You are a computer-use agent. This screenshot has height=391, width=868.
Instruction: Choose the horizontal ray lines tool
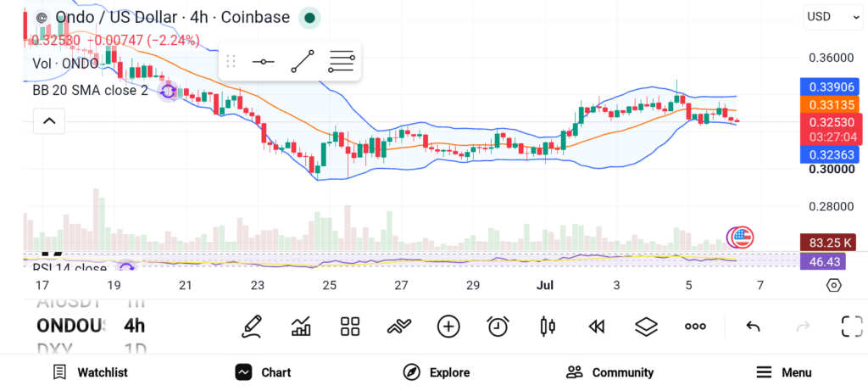click(341, 61)
